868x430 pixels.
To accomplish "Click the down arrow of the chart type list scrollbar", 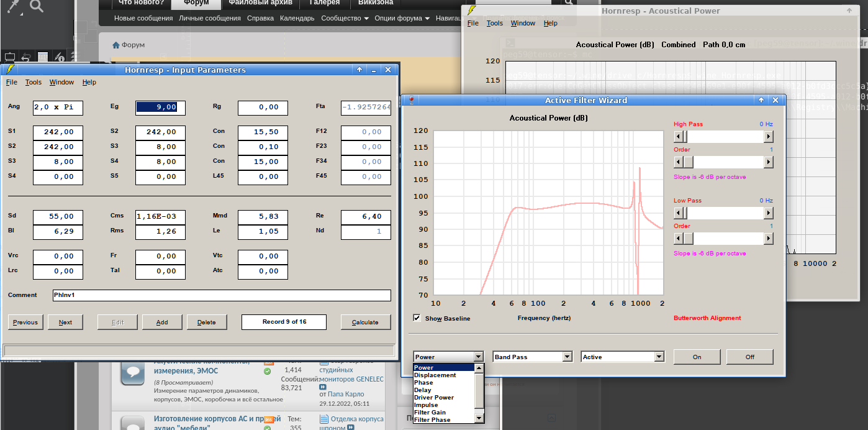I will tap(479, 419).
